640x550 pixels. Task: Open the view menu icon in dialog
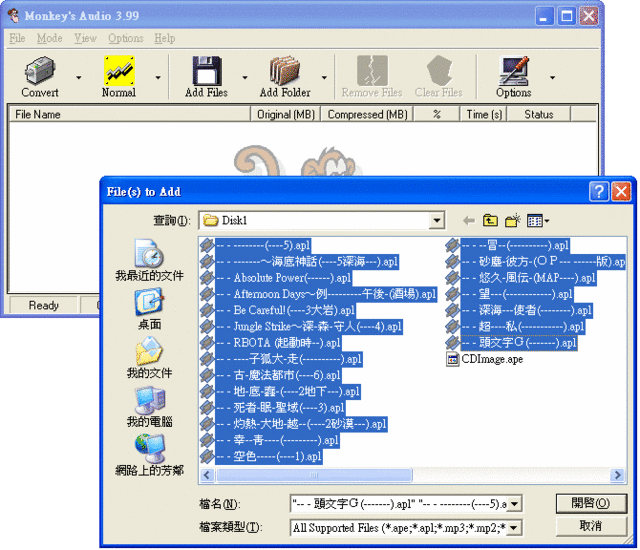tap(538, 221)
